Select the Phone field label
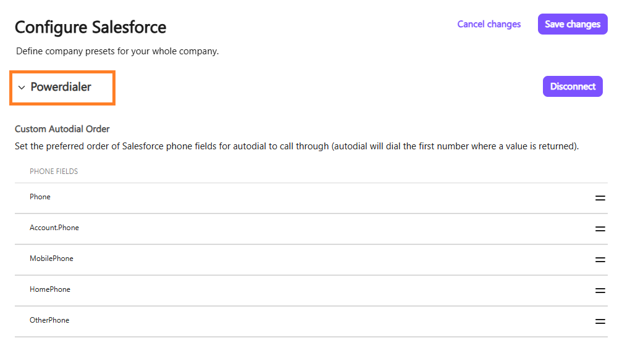Image resolution: width=630 pixels, height=364 pixels. tap(40, 197)
